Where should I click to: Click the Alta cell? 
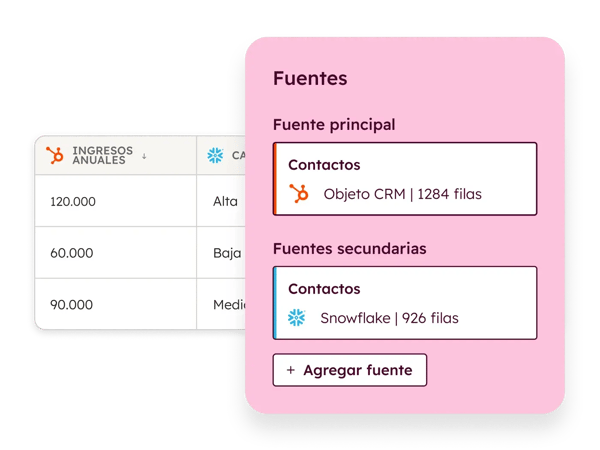(225, 201)
